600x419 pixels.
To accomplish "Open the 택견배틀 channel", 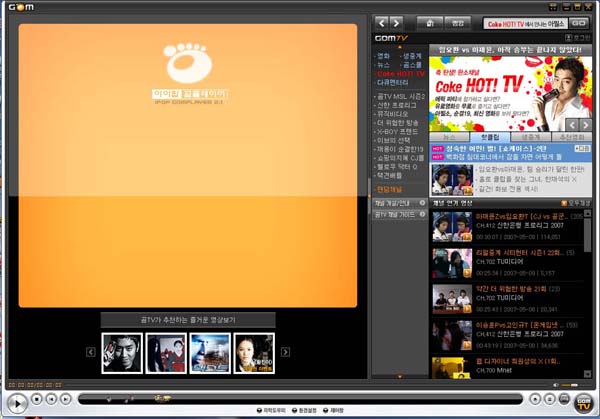I will click(x=390, y=176).
